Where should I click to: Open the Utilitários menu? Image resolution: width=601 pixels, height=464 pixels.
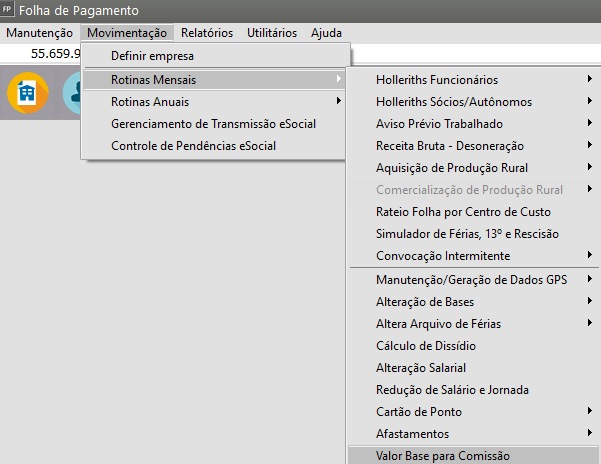click(x=272, y=32)
